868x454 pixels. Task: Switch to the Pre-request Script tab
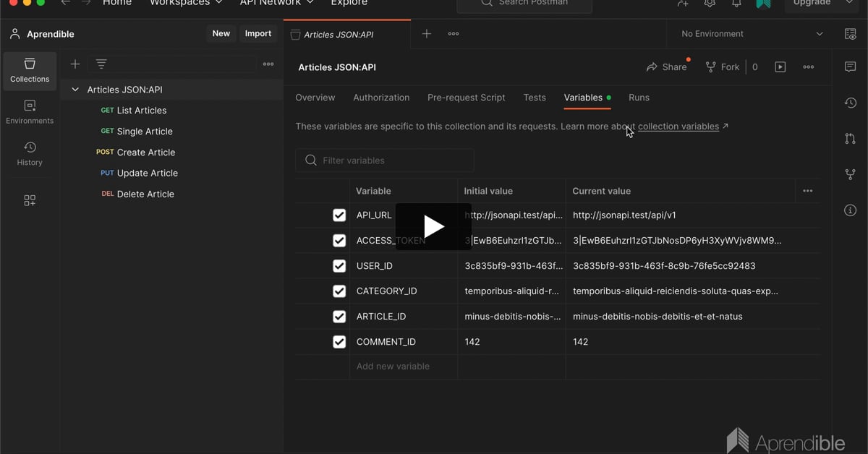pyautogui.click(x=467, y=98)
